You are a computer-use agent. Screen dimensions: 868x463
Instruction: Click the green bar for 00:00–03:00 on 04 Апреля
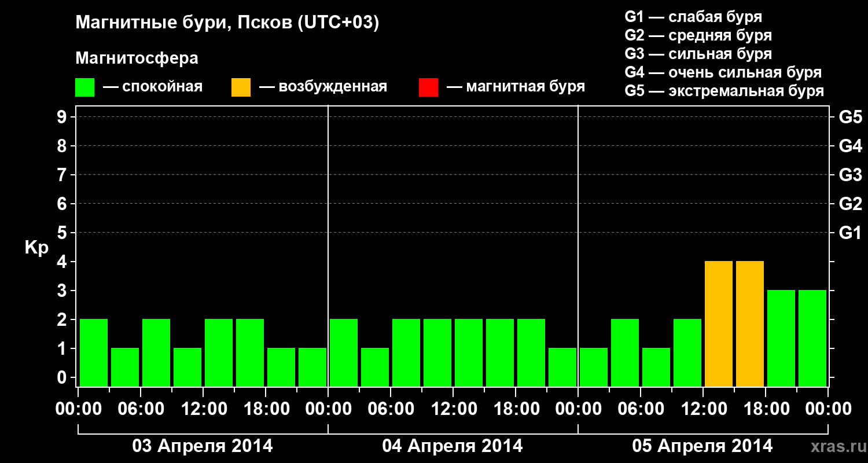pyautogui.click(x=344, y=352)
